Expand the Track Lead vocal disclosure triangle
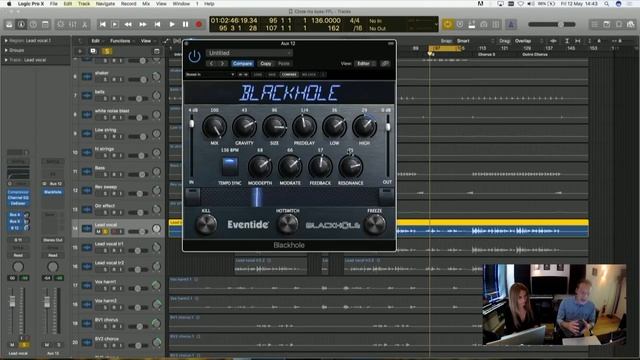640x360 pixels. pos(6,60)
